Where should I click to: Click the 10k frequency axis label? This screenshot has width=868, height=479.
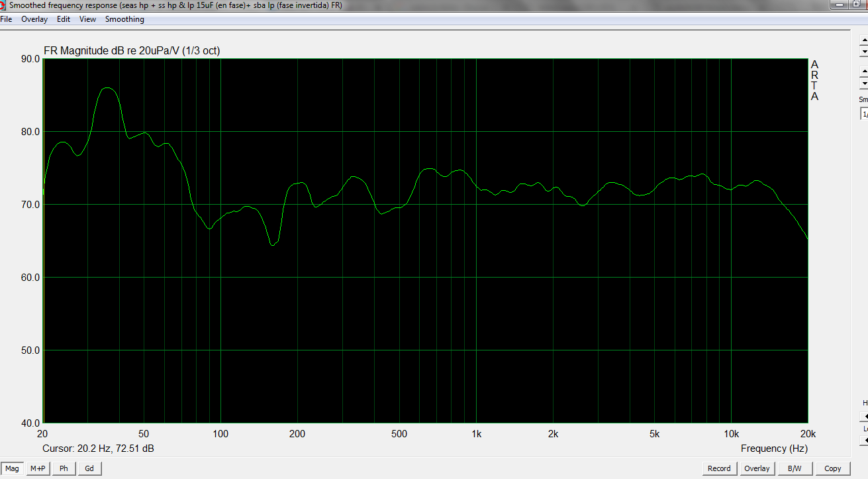(731, 434)
